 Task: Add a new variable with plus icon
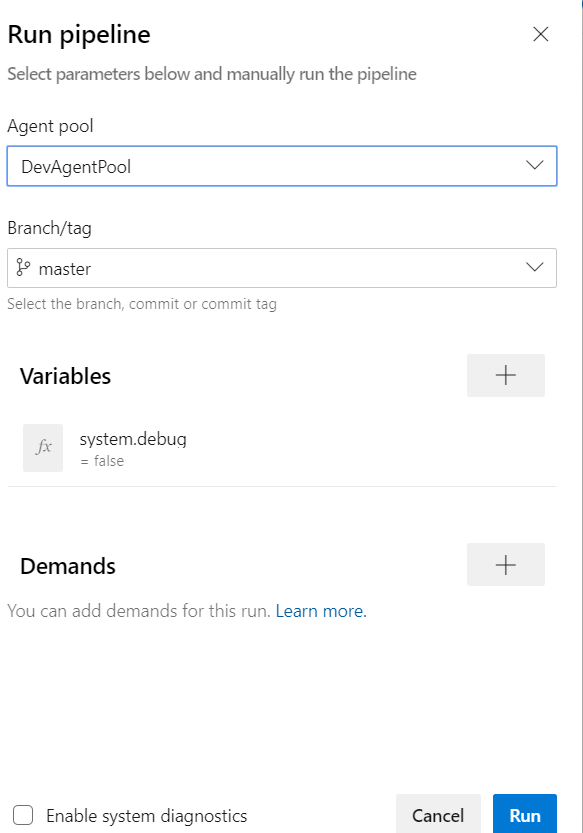click(x=505, y=375)
